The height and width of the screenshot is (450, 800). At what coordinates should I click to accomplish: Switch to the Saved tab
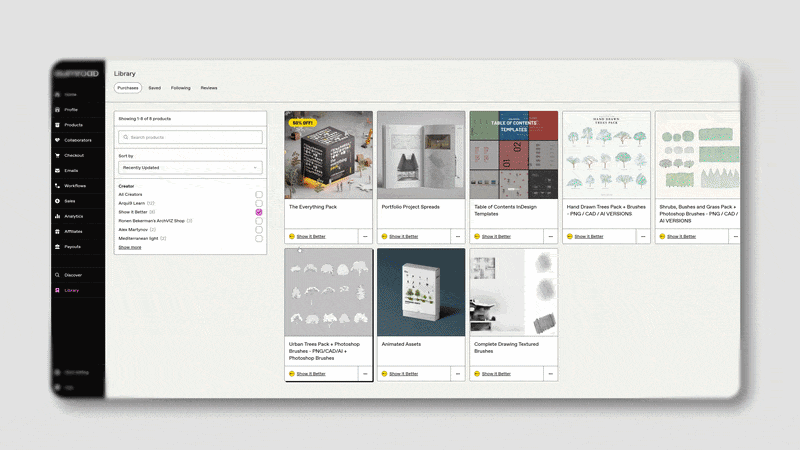click(x=155, y=88)
